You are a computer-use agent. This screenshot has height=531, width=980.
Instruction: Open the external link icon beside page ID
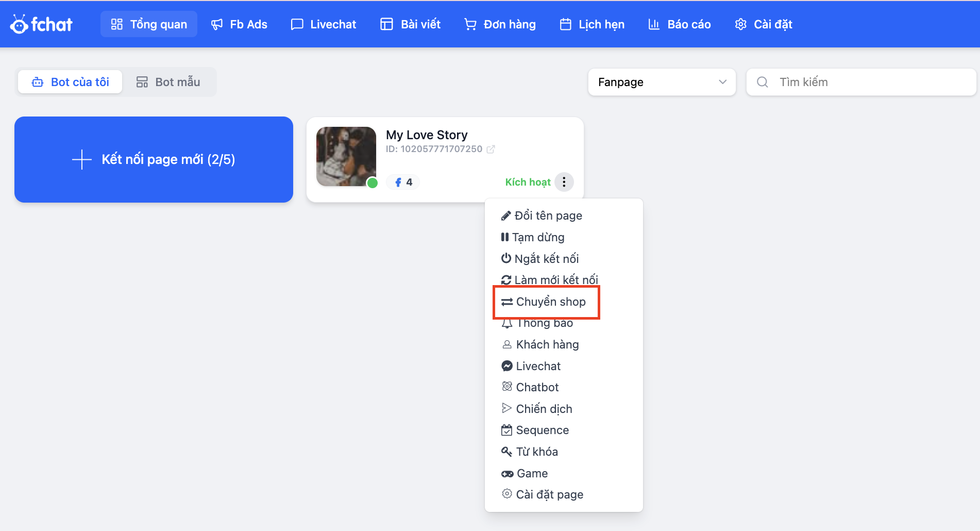point(491,149)
